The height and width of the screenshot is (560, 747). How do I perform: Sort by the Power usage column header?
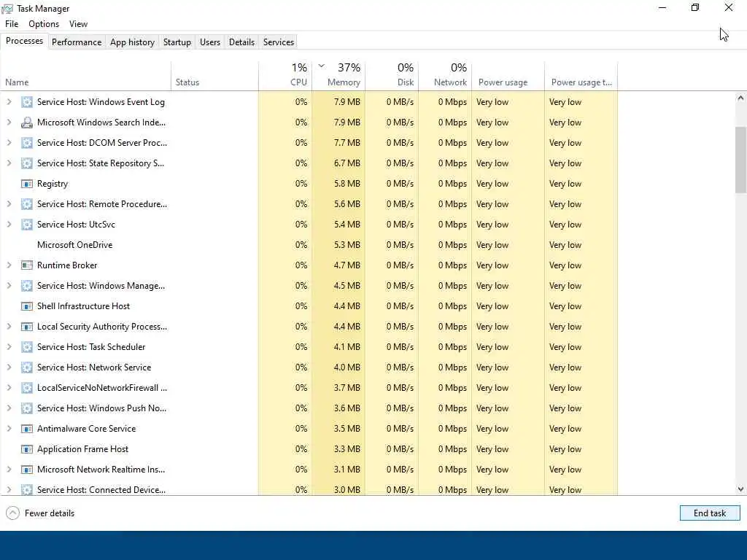(508, 76)
